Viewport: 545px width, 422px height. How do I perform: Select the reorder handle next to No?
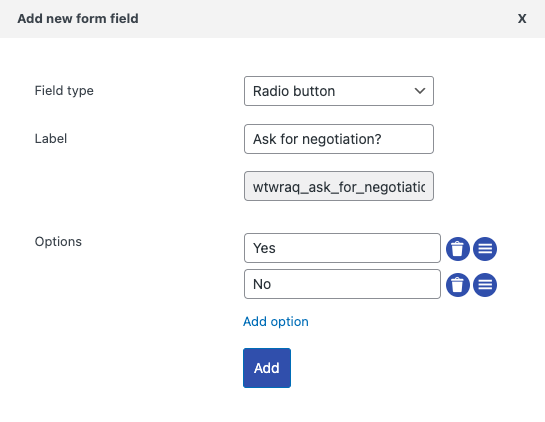(485, 285)
